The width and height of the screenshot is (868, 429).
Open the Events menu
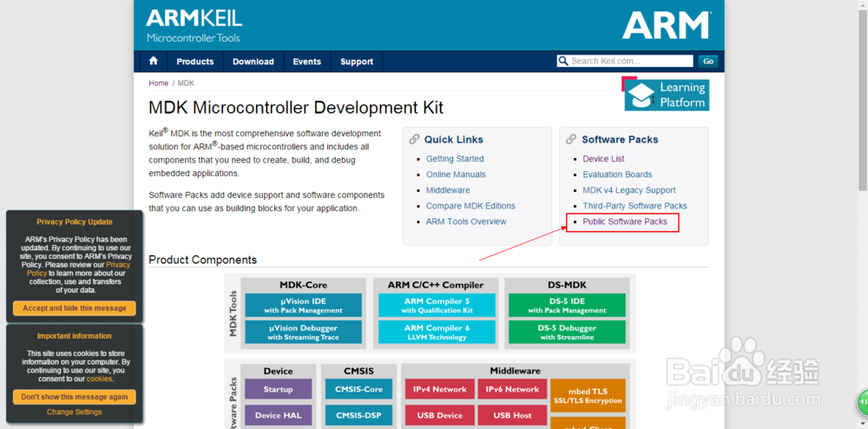[306, 62]
